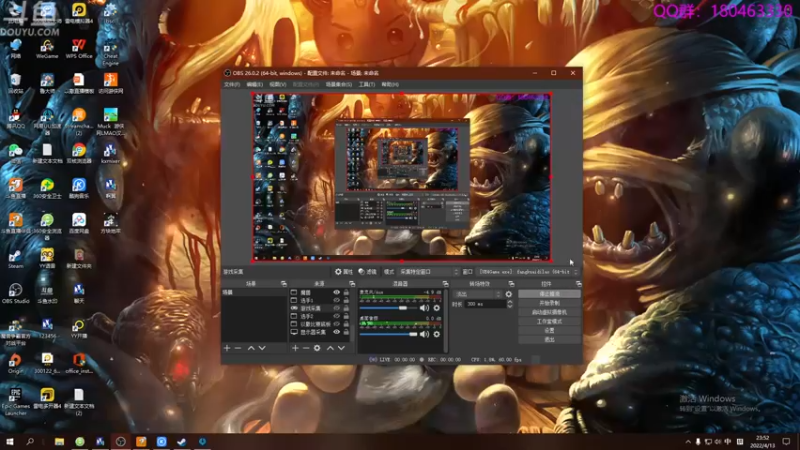Open source properties (属性) gear in OBS
800x450 pixels.
coord(343,272)
